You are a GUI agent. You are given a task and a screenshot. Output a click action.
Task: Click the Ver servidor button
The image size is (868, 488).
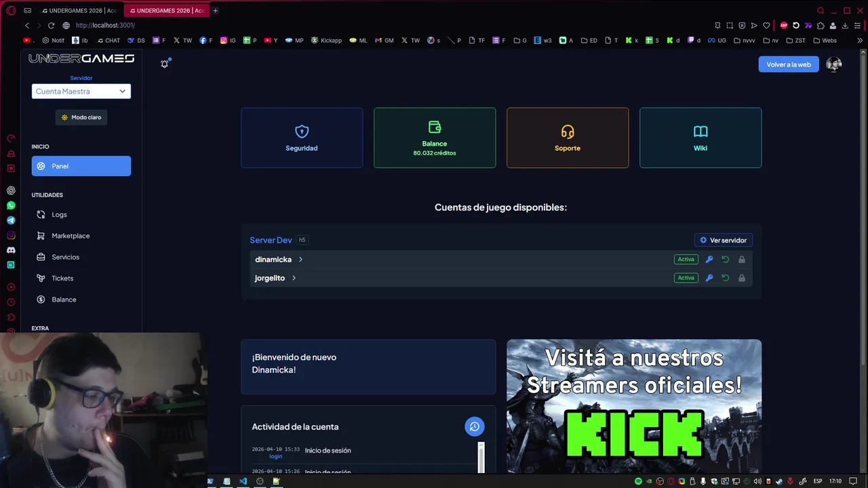[724, 240]
